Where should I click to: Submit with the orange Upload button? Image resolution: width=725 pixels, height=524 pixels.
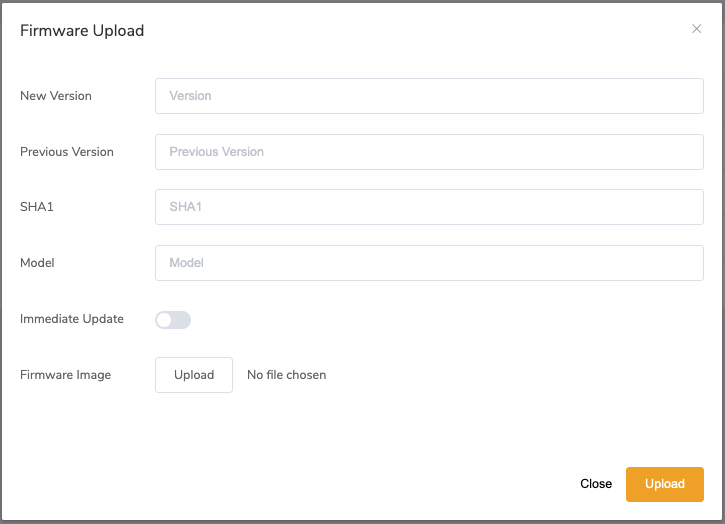coord(664,484)
